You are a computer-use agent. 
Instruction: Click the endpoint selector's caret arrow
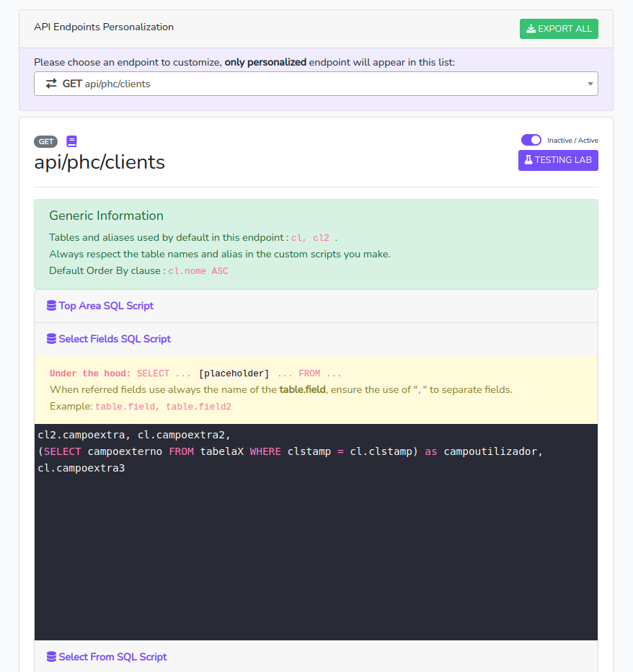[x=590, y=84]
